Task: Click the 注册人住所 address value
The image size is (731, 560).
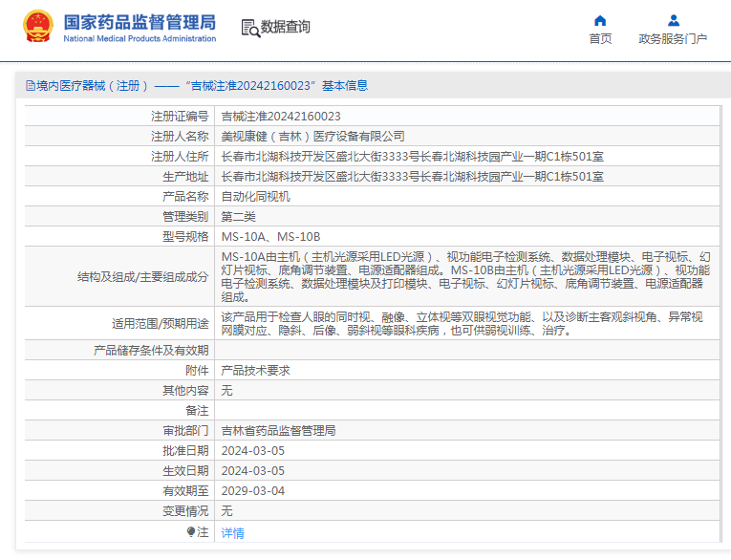Action: click(413, 156)
